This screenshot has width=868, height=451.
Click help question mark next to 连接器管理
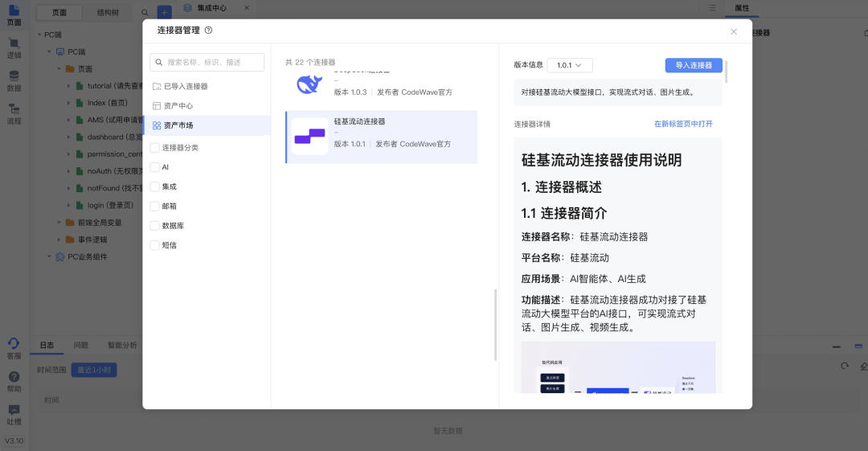tap(209, 31)
